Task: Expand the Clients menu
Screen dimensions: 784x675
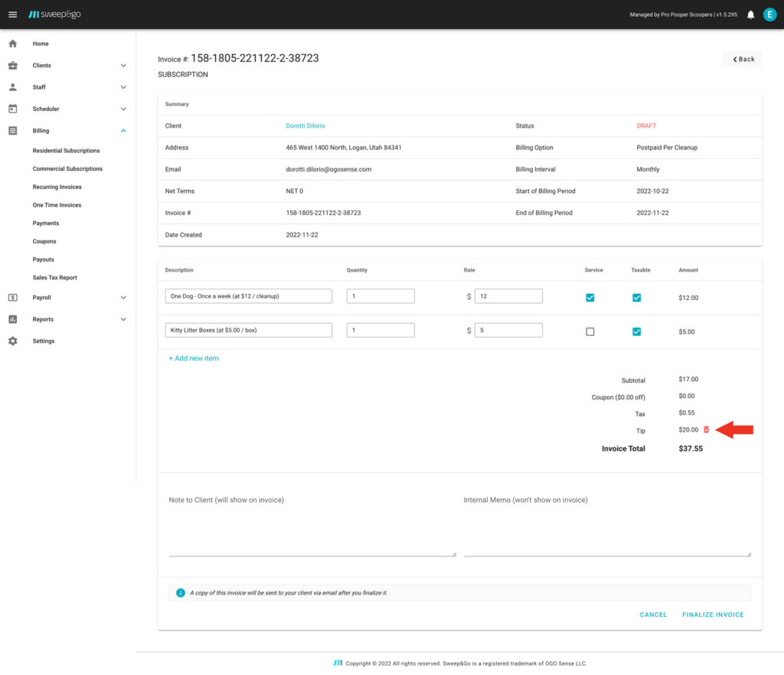Action: pyautogui.click(x=123, y=66)
